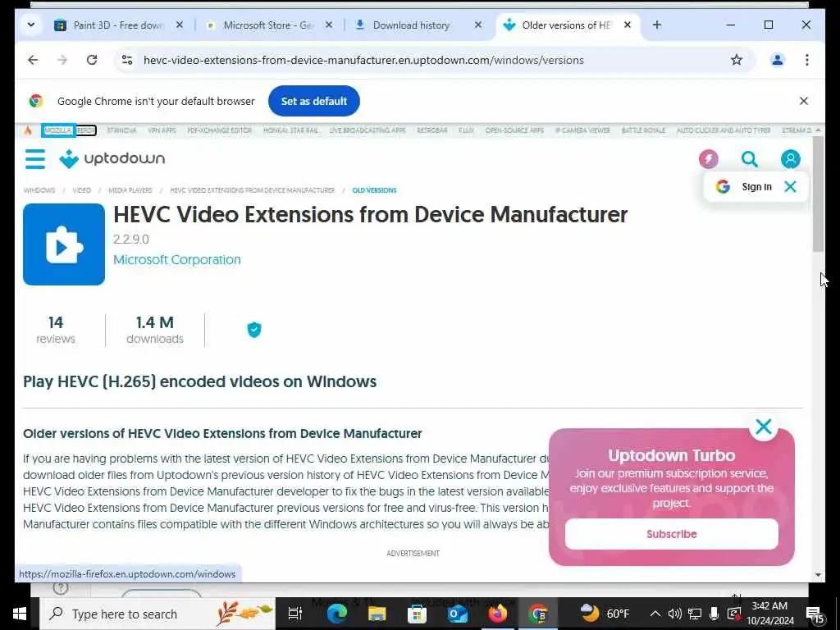Close the Google Sign in prompt
Image resolution: width=840 pixels, height=630 pixels.
pyautogui.click(x=790, y=186)
